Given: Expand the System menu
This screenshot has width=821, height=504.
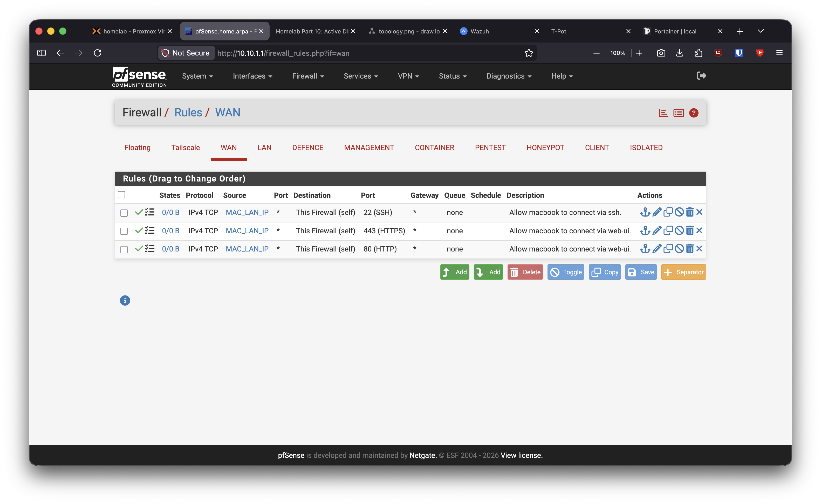Looking at the screenshot, I should tap(197, 76).
